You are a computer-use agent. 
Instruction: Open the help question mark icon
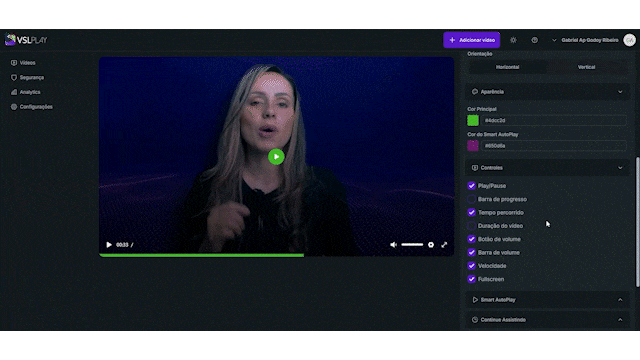pyautogui.click(x=534, y=40)
